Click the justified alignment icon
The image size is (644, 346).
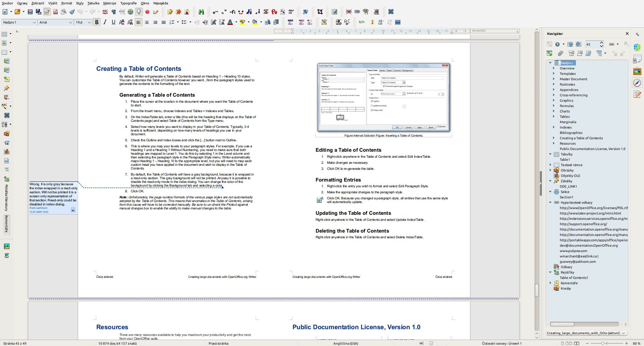click(x=164, y=22)
